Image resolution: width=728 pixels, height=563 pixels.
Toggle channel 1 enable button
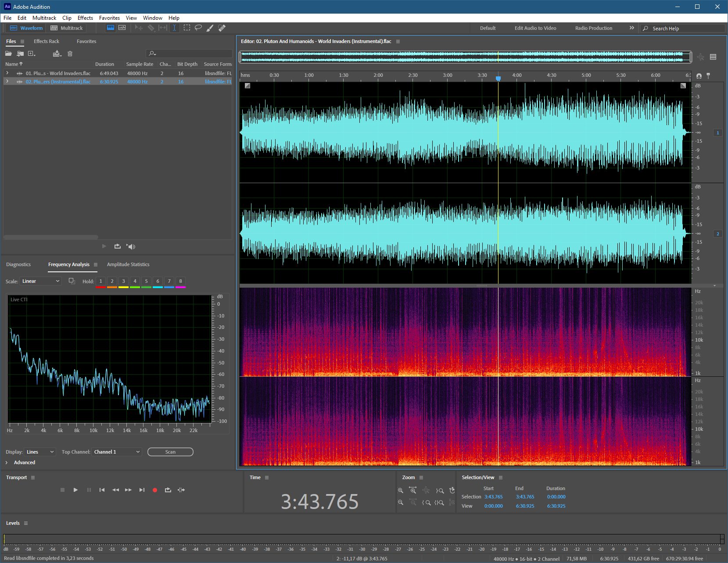click(718, 133)
